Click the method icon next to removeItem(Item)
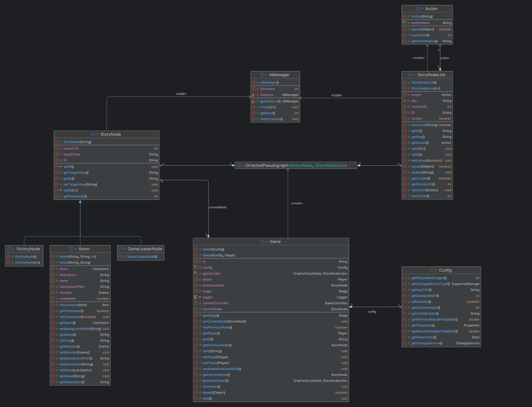This screenshot has width=532, height=407. [53, 305]
